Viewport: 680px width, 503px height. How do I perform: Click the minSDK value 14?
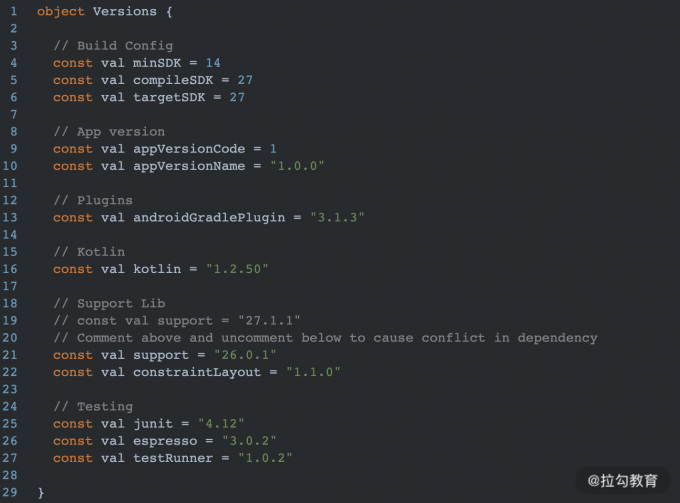(213, 63)
